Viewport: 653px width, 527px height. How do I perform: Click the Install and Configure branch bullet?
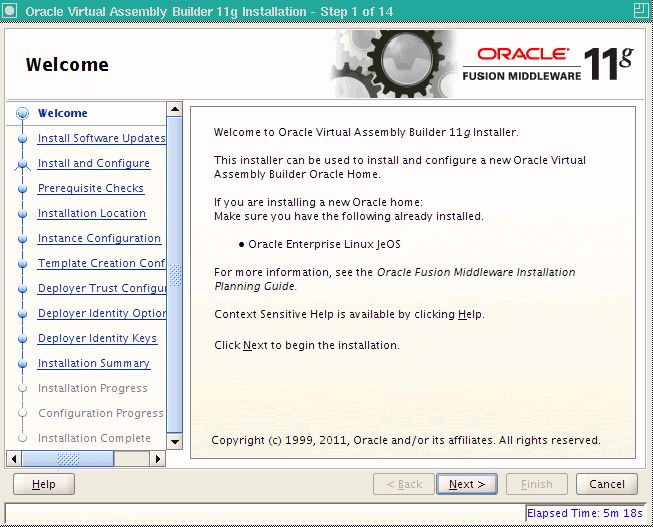point(22,164)
